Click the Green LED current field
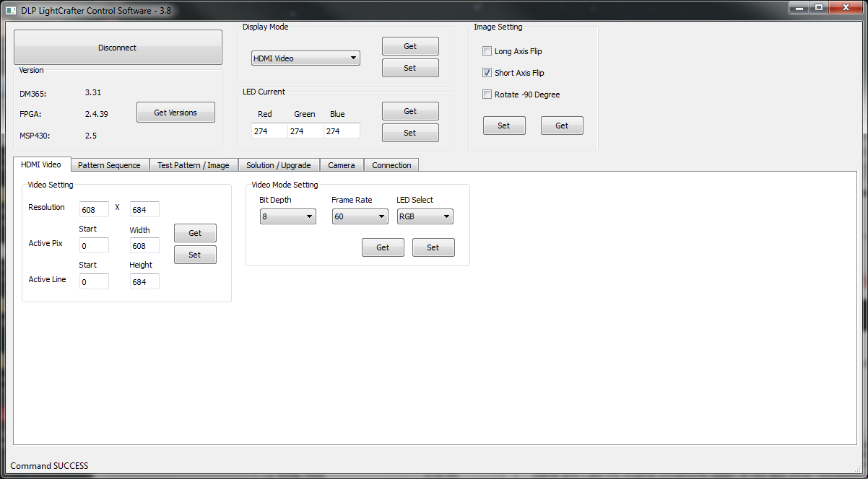 [x=305, y=131]
